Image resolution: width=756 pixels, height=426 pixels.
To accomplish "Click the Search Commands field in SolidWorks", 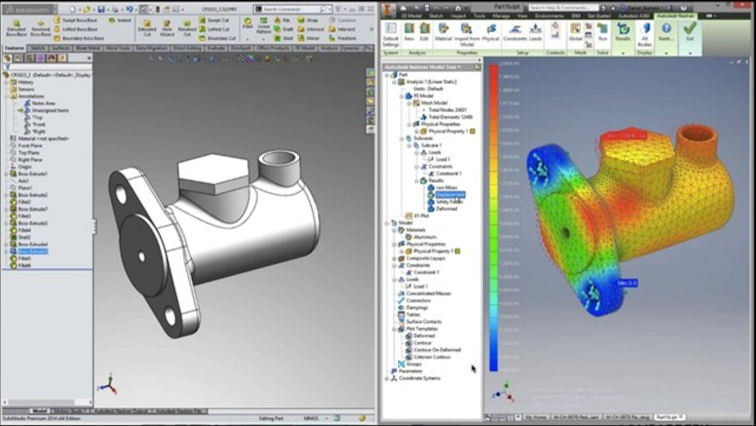I will (x=290, y=8).
